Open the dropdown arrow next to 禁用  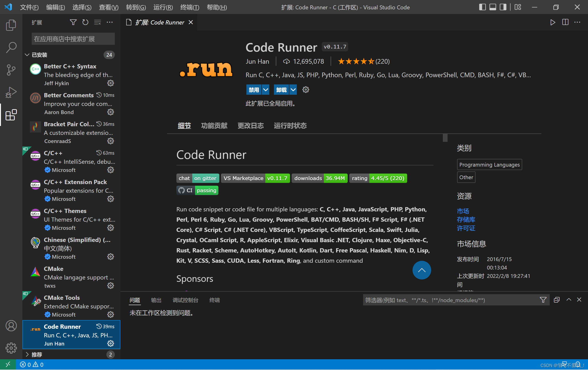(x=266, y=90)
